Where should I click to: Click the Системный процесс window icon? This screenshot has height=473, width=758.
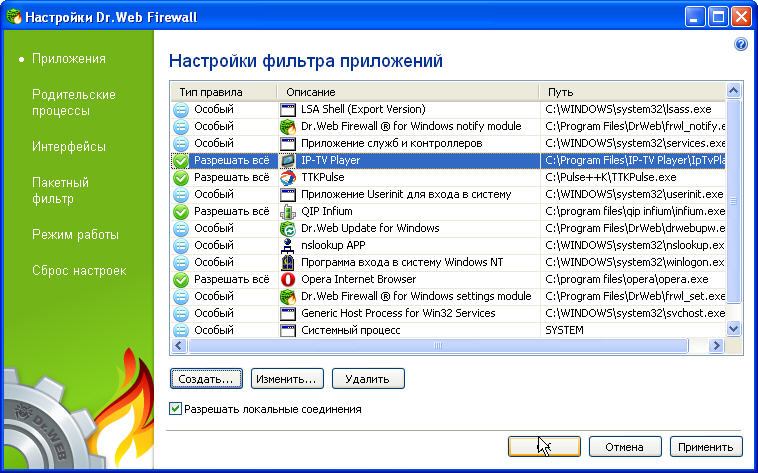288,330
